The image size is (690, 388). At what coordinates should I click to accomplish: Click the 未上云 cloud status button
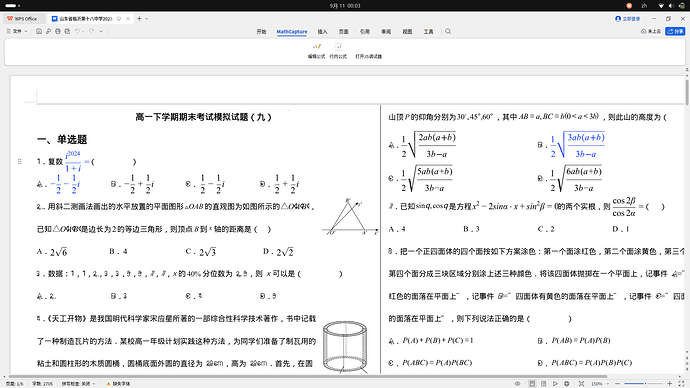pos(651,31)
